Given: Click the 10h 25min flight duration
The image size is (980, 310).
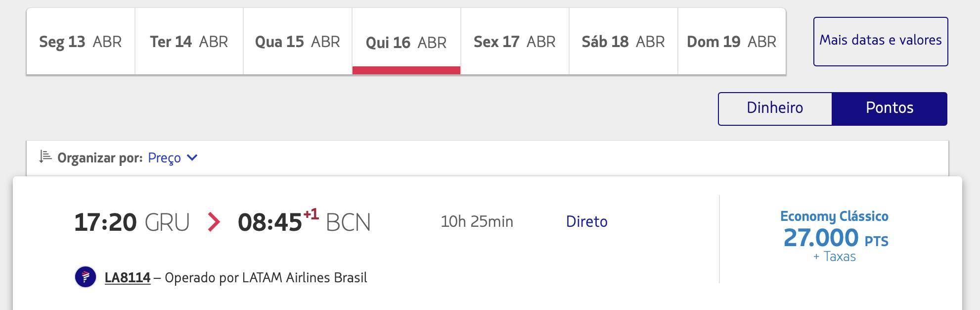Looking at the screenshot, I should tap(477, 221).
